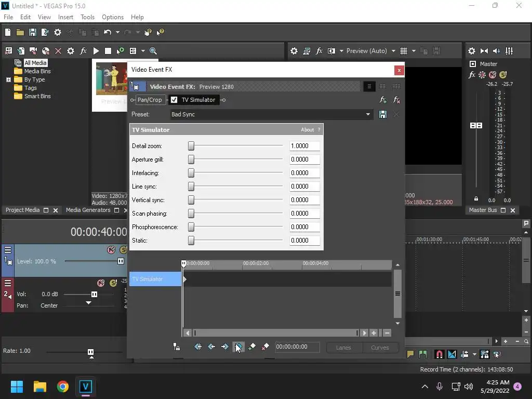
Task: Switch to the Project Media tab
Action: [22, 210]
